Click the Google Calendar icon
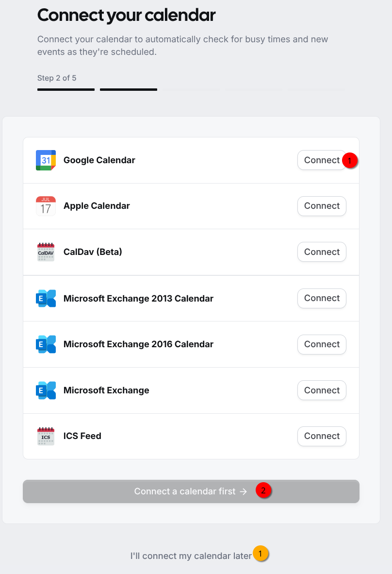The image size is (392, 574). tap(46, 160)
